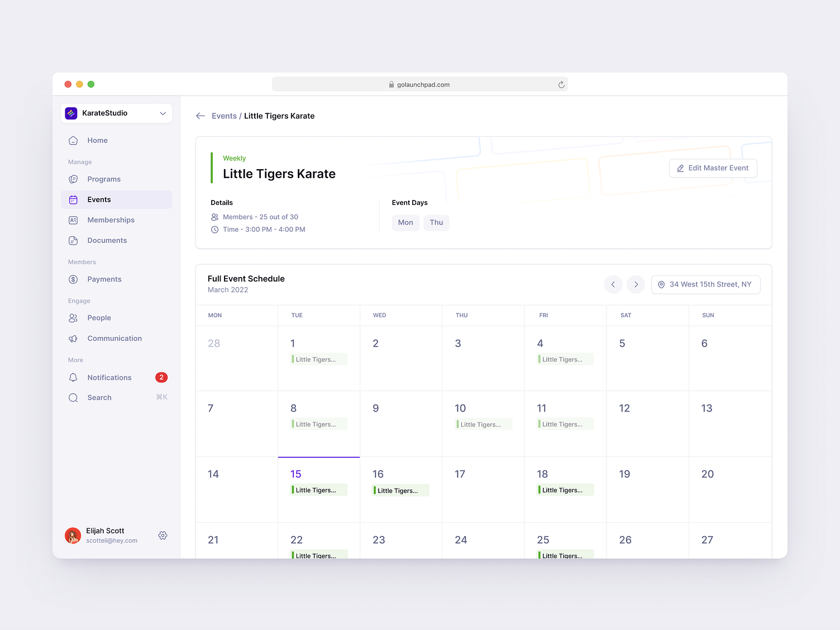
Task: Toggle the Thu event day chip
Action: coord(436,223)
